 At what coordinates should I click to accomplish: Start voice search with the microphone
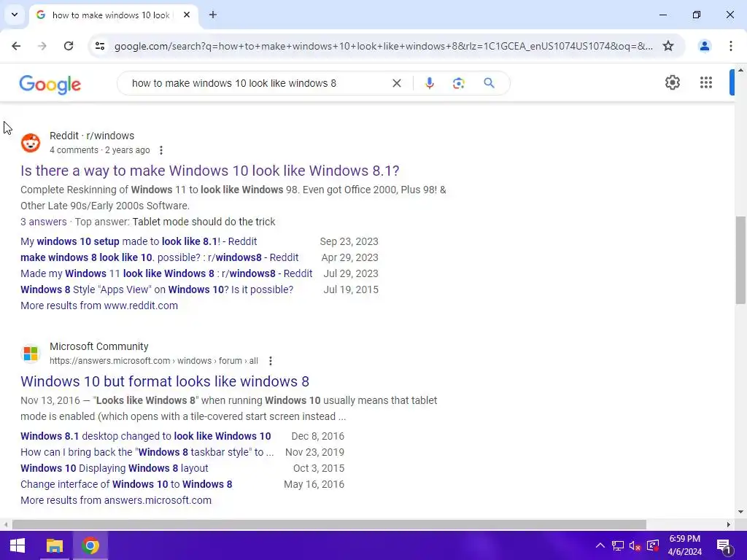pos(429,83)
